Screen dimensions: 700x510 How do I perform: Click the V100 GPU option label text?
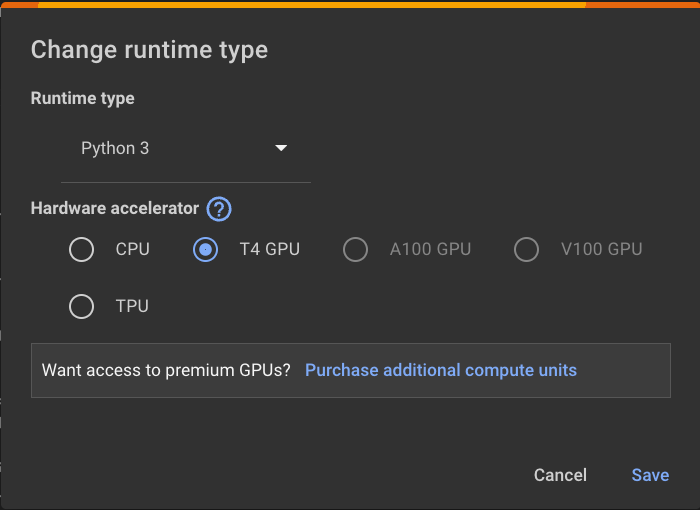pos(601,249)
